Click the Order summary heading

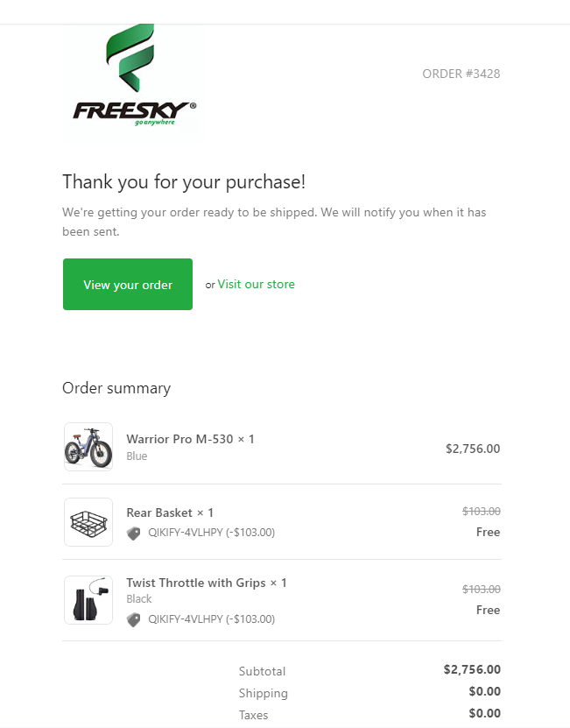point(116,388)
